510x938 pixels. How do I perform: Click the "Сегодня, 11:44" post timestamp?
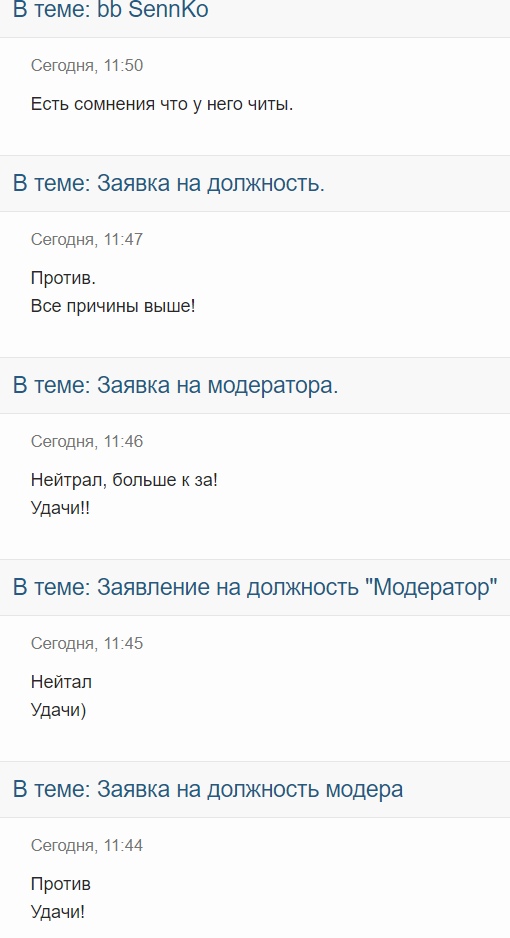coord(87,845)
